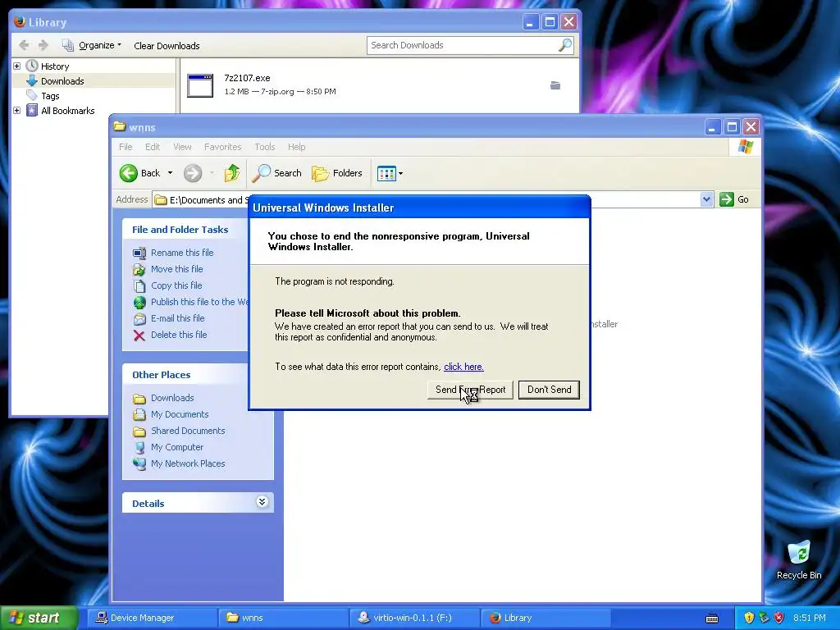840x630 pixels.
Task: Click Publish this file to the Web
Action: tap(199, 302)
